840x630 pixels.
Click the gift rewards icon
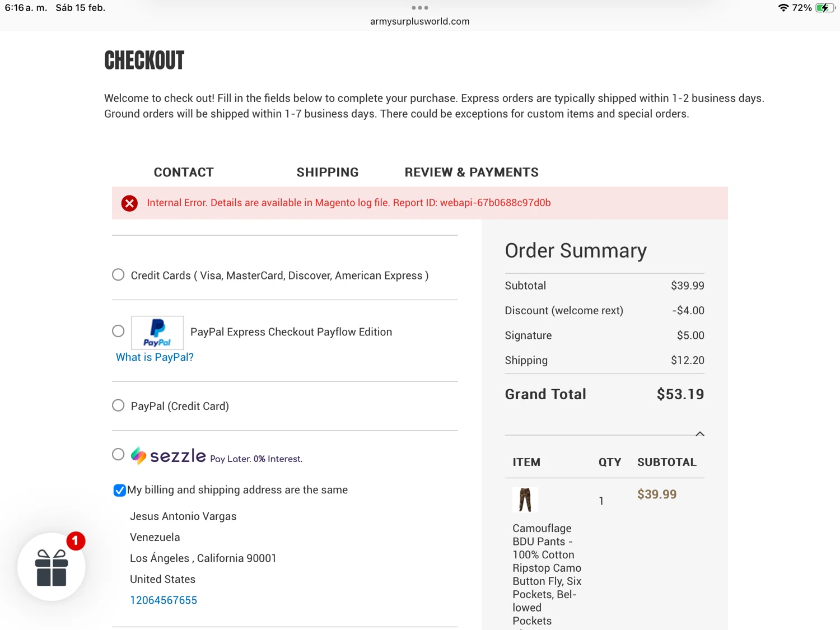point(52,567)
